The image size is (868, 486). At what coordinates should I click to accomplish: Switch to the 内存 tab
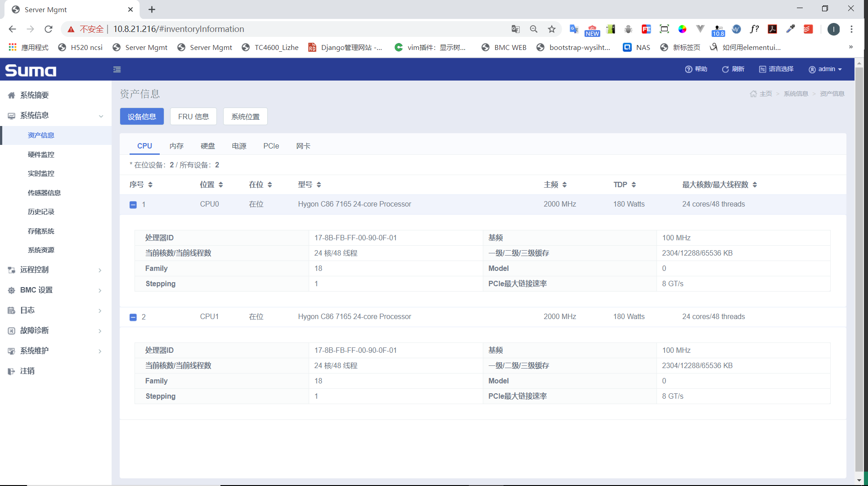coord(176,146)
